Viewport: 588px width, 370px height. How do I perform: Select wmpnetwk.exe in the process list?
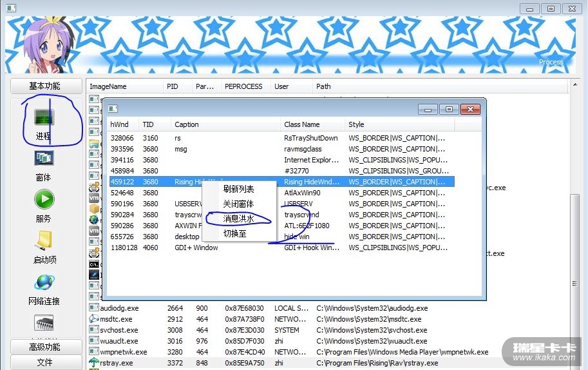click(328, 352)
